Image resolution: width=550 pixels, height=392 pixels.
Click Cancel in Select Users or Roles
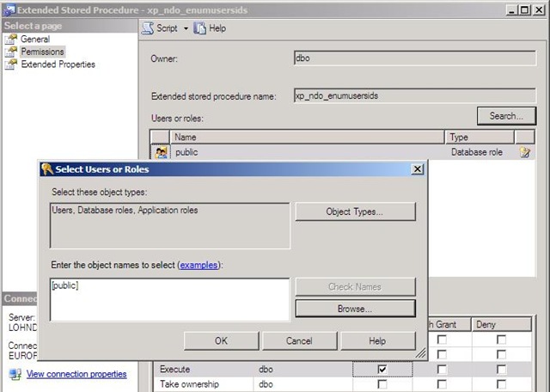(x=300, y=340)
